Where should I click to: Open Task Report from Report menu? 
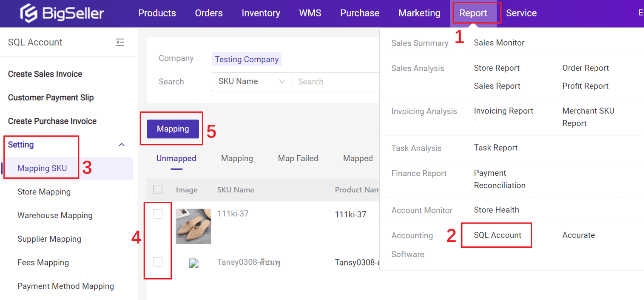[496, 148]
